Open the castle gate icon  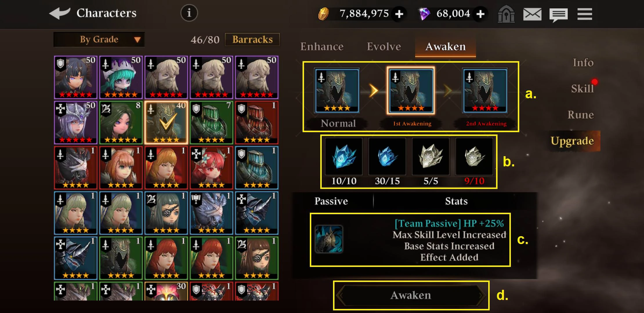(x=506, y=14)
